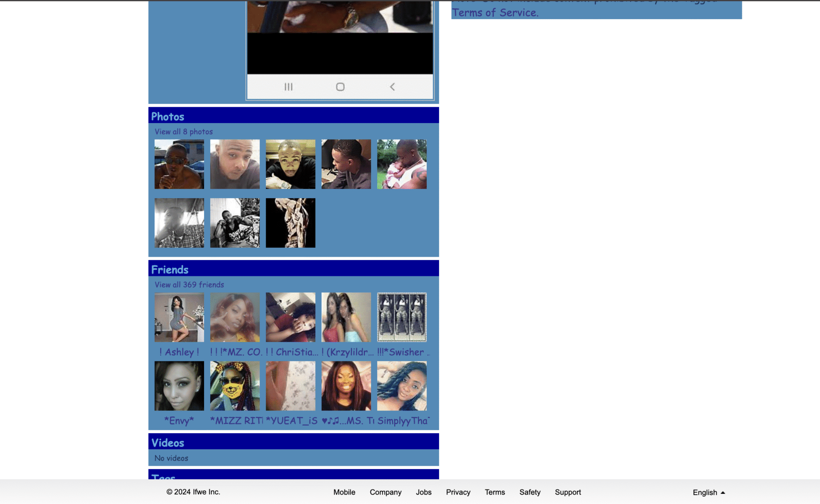
Task: Click the Jobs footer link
Action: click(x=423, y=492)
